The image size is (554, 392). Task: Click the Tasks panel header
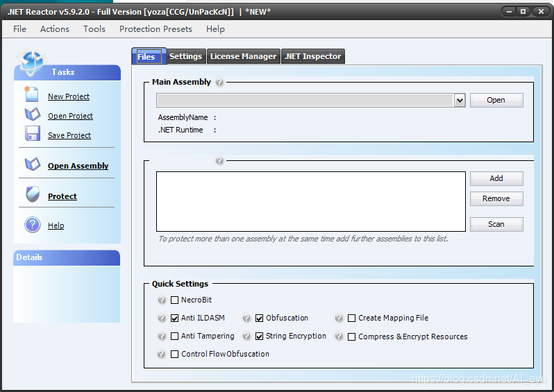pyautogui.click(x=67, y=72)
